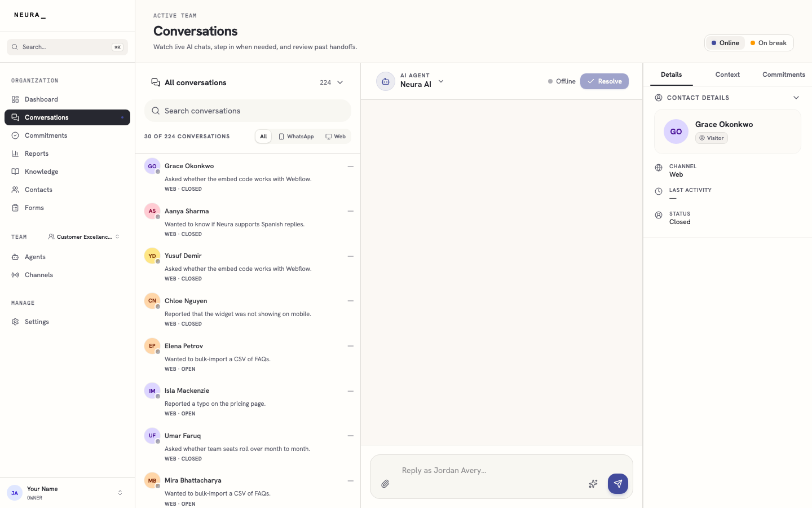Viewport: 812px width, 508px height.
Task: Click the Status person icon in details
Action: coord(659,215)
